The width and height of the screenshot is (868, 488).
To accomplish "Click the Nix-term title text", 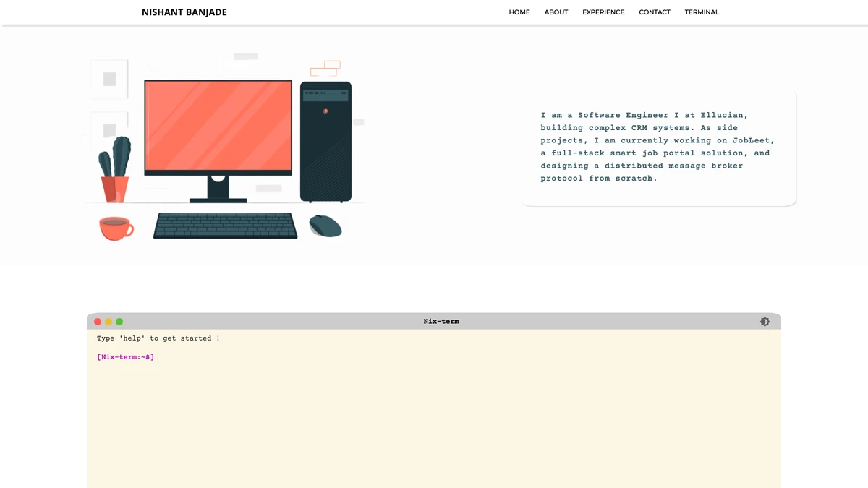I will click(441, 322).
